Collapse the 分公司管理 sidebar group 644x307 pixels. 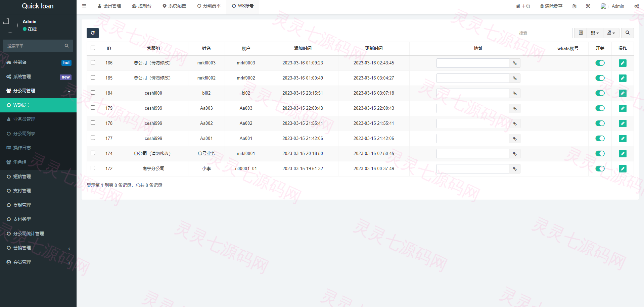point(38,91)
